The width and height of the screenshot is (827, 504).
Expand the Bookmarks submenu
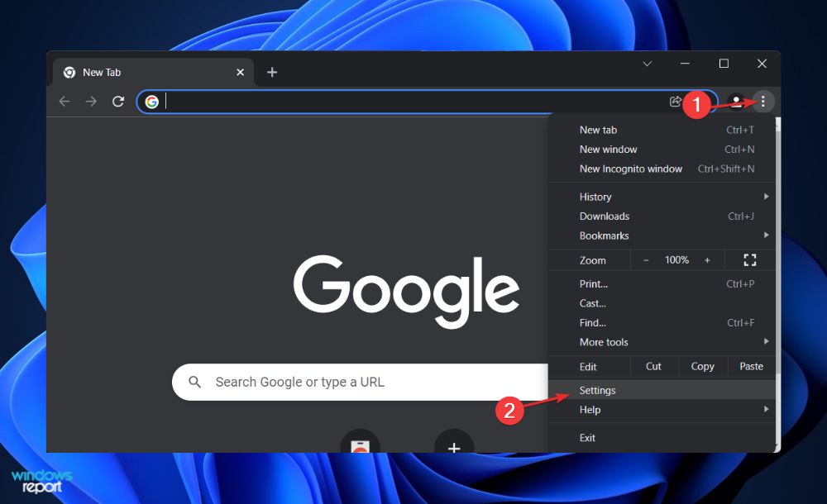click(x=662, y=235)
